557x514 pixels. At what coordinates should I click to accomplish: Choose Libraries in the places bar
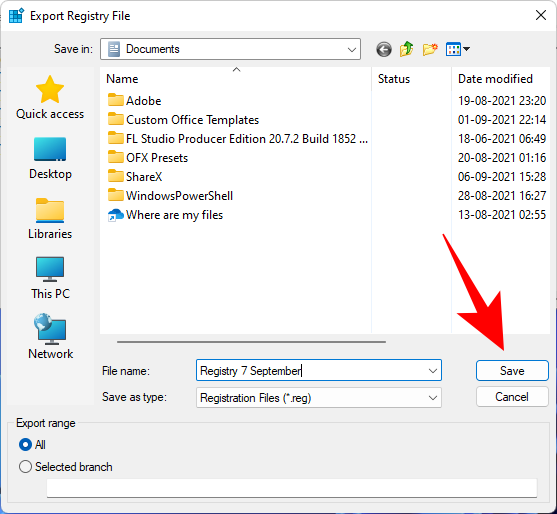click(x=50, y=218)
